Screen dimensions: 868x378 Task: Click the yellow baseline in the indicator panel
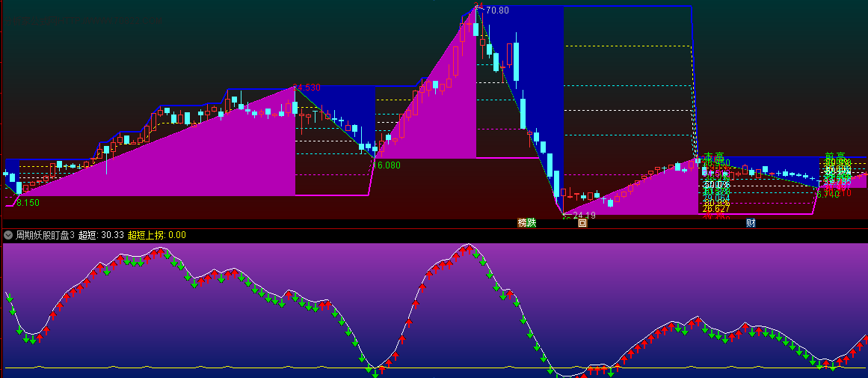point(434,368)
